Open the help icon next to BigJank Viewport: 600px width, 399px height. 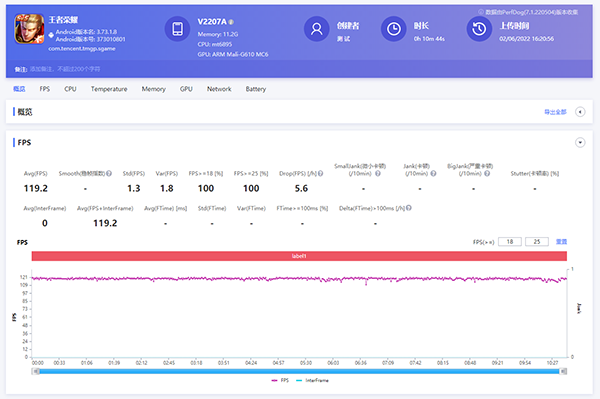tap(487, 174)
